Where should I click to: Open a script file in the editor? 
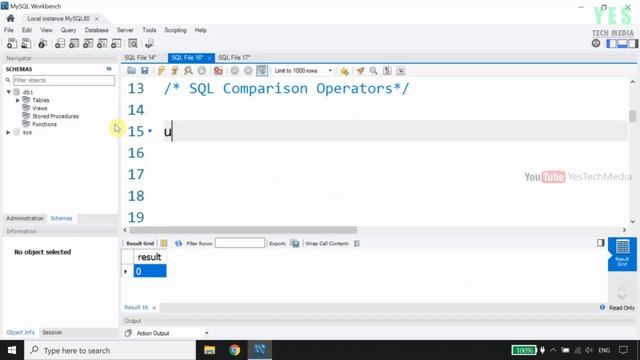pos(131,71)
